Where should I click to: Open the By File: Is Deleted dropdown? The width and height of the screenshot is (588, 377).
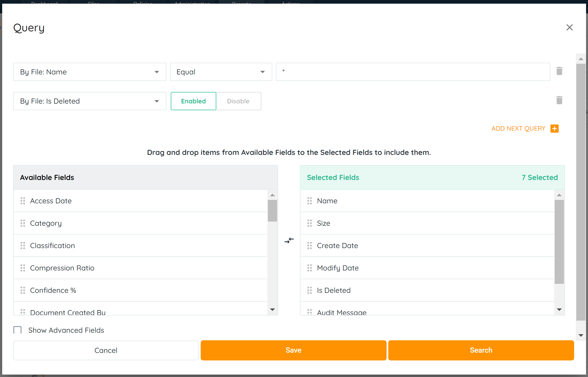click(x=90, y=101)
